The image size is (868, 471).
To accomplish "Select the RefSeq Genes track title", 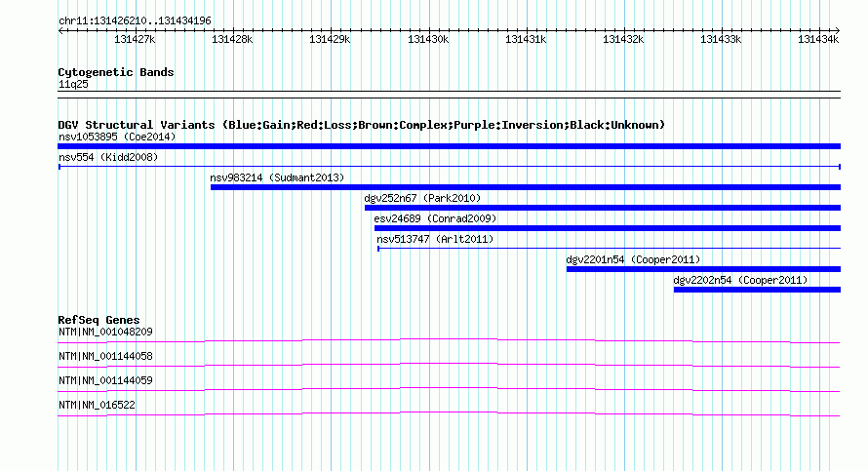I will (99, 320).
